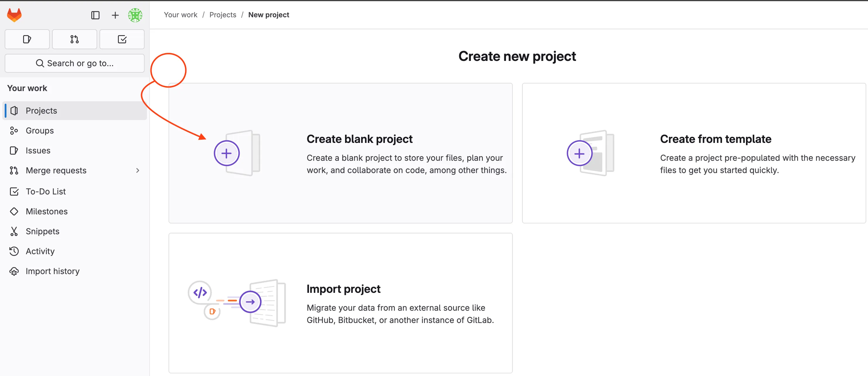View Activity via the history icon
Screen dimensions: 868x376
tap(40, 251)
